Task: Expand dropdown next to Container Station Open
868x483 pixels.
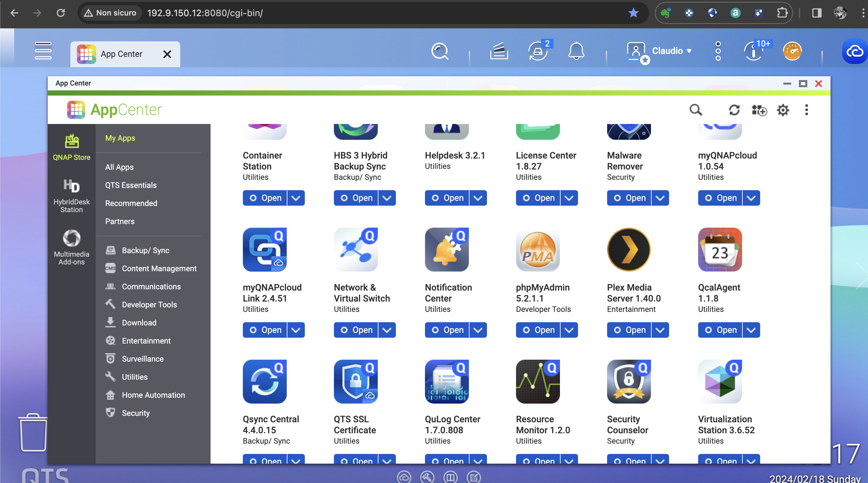Action: click(x=296, y=198)
